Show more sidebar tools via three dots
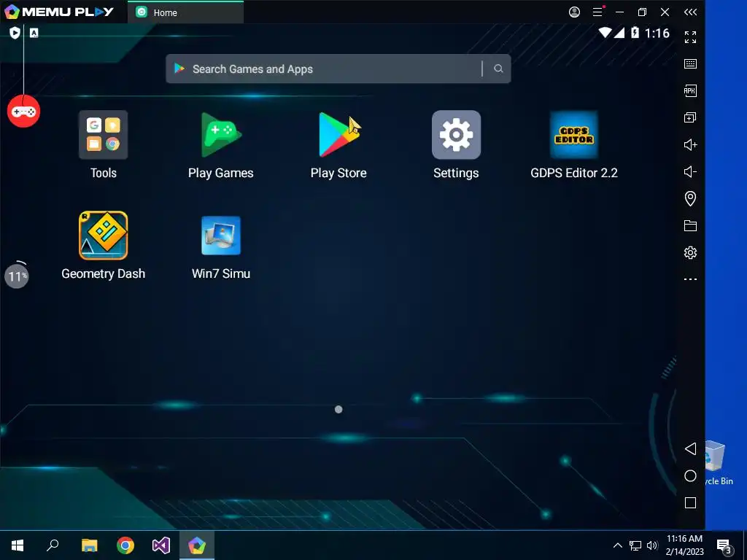Image resolution: width=747 pixels, height=560 pixels. coord(690,279)
